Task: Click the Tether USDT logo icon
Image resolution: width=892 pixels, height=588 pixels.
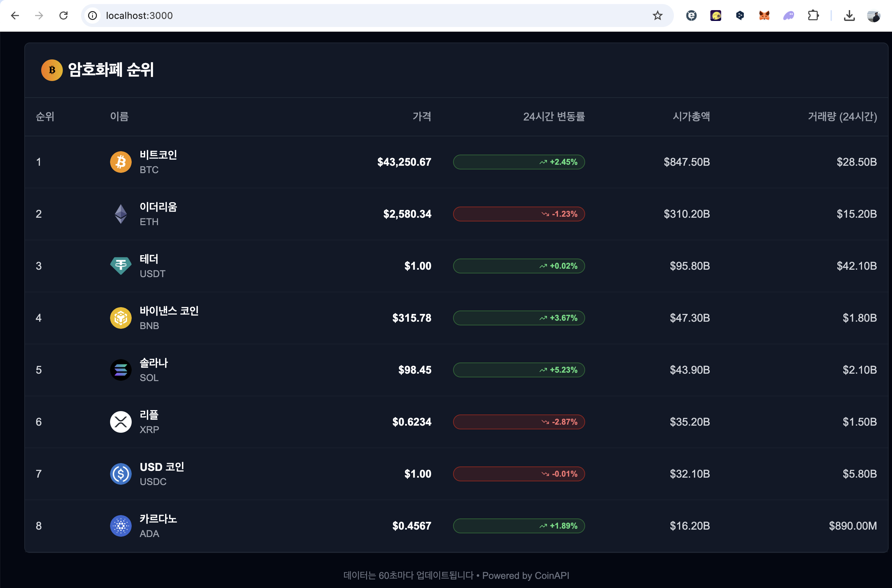Action: 121,266
